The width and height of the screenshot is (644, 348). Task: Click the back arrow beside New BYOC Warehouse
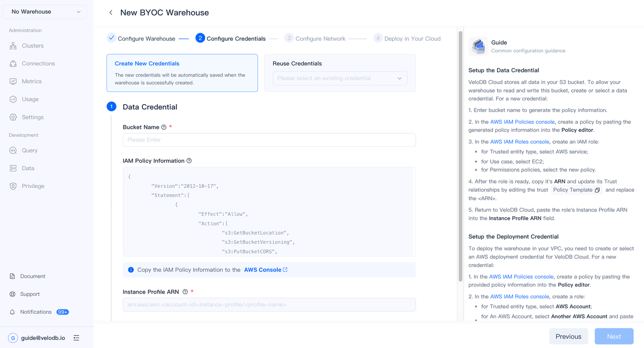(x=111, y=13)
